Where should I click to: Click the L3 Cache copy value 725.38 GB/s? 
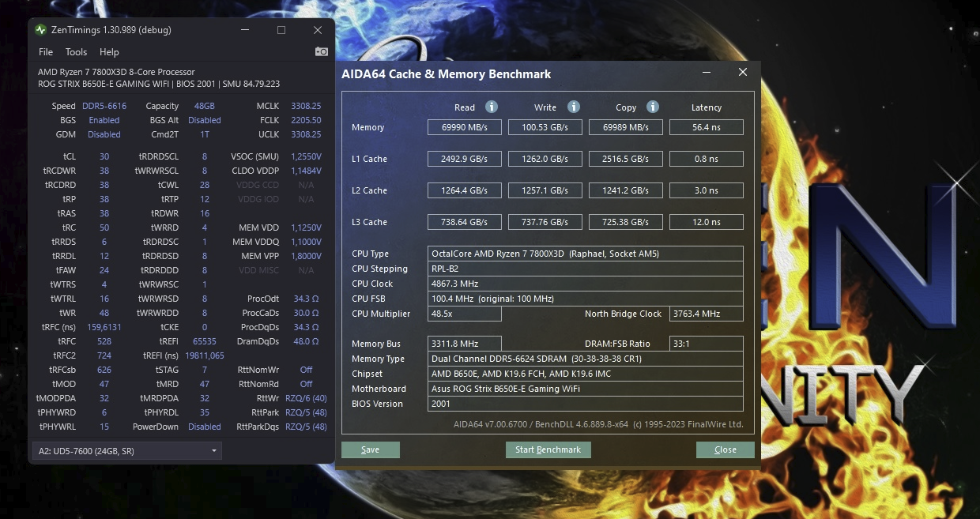626,222
